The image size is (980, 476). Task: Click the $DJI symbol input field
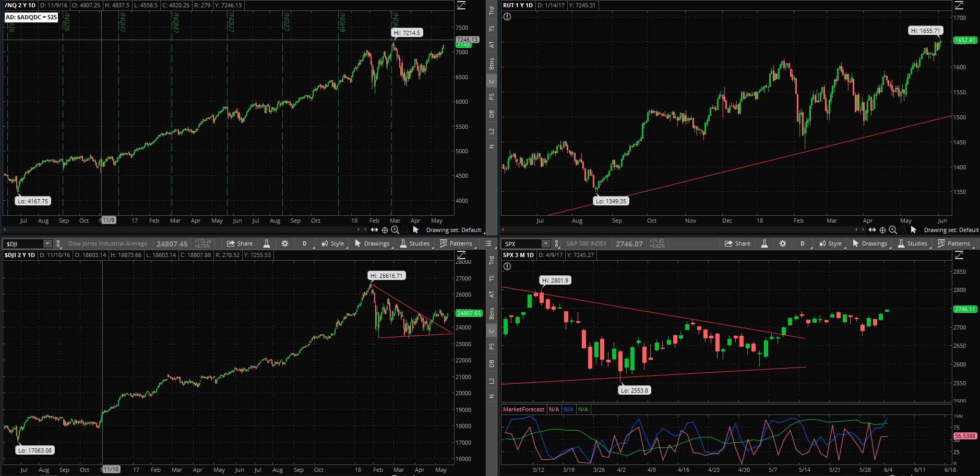(24, 243)
